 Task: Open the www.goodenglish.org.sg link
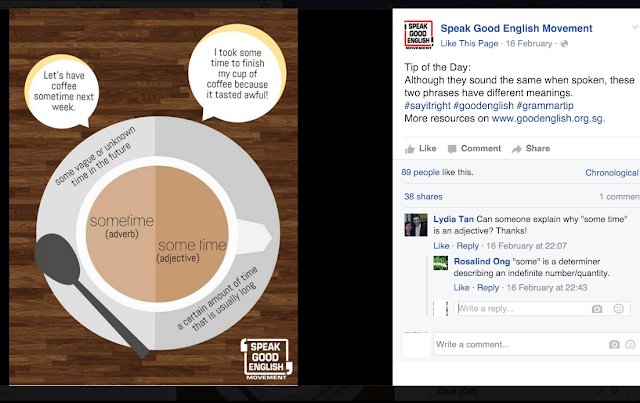pyautogui.click(x=547, y=118)
